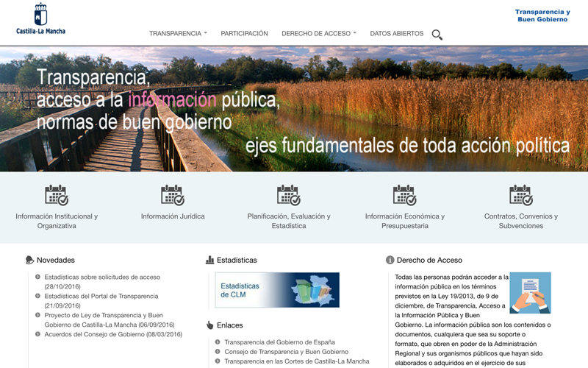Follow Transparencia del Gobierno de España link

[x=280, y=342]
